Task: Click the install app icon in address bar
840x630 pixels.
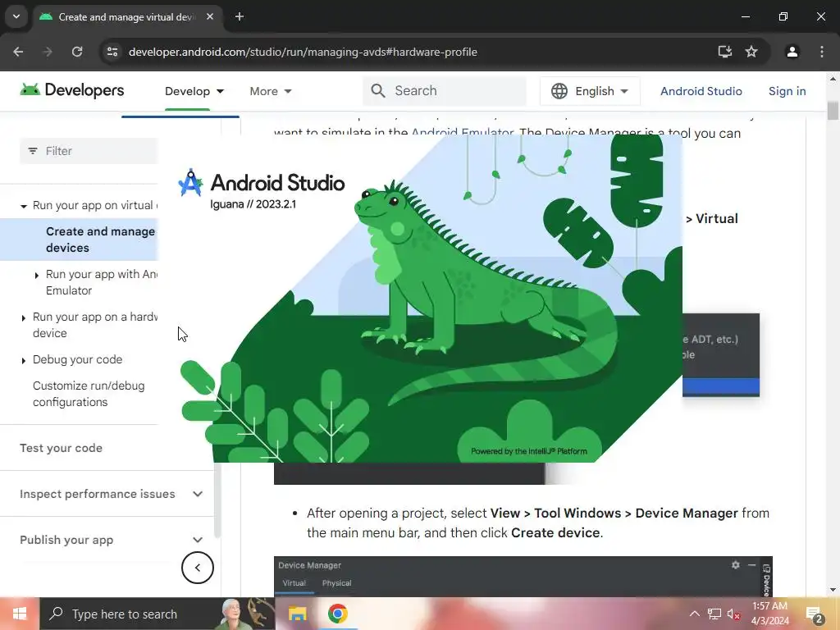Action: point(725,52)
